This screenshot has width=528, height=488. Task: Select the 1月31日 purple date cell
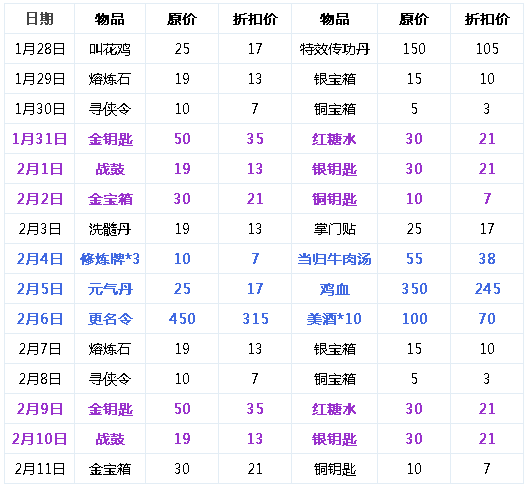[x=39, y=139]
